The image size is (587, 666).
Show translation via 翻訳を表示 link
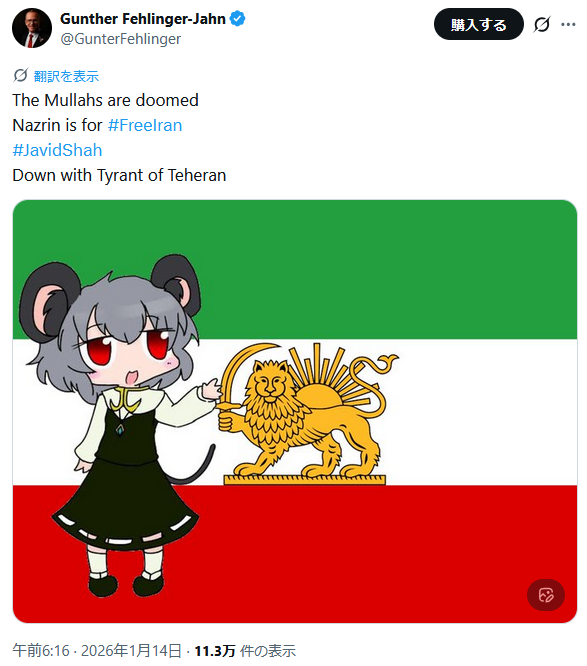pos(66,76)
